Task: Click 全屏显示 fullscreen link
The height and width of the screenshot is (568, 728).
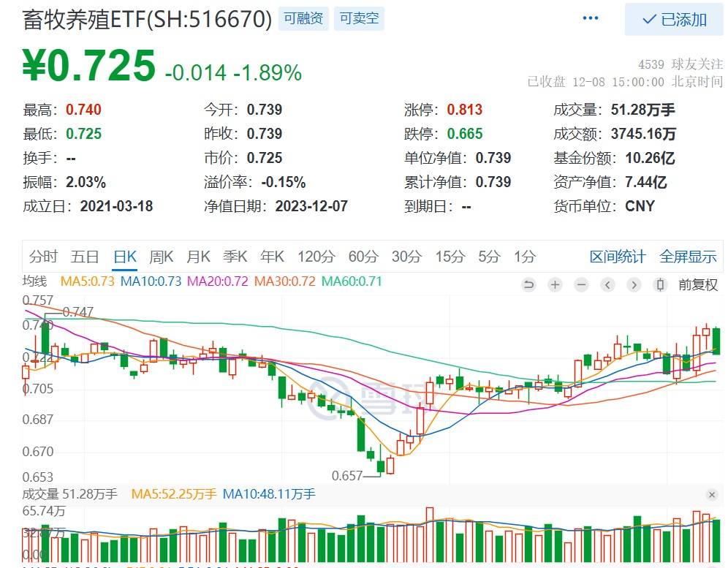Action: [687, 257]
